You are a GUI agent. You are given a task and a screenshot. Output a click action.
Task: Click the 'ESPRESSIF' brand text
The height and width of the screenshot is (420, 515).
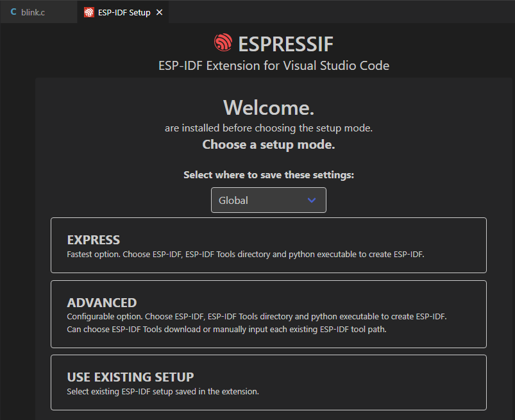click(x=286, y=44)
